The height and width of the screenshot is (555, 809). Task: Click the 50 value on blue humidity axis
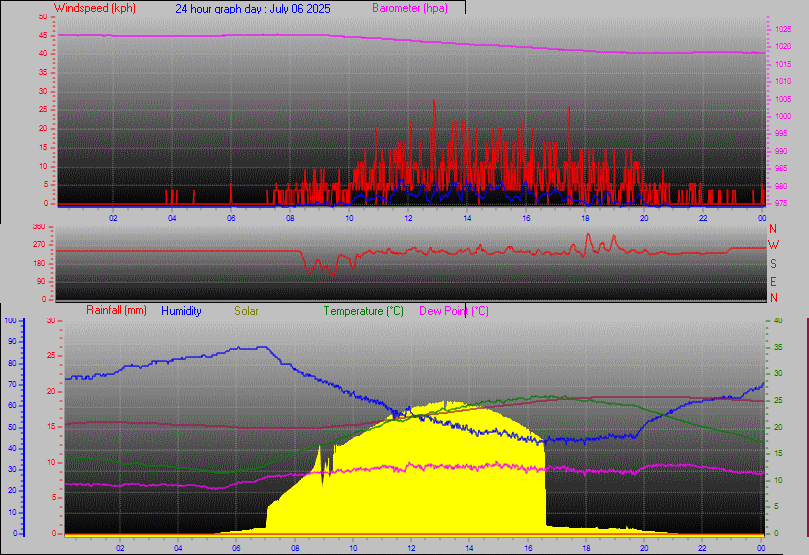(x=12, y=427)
